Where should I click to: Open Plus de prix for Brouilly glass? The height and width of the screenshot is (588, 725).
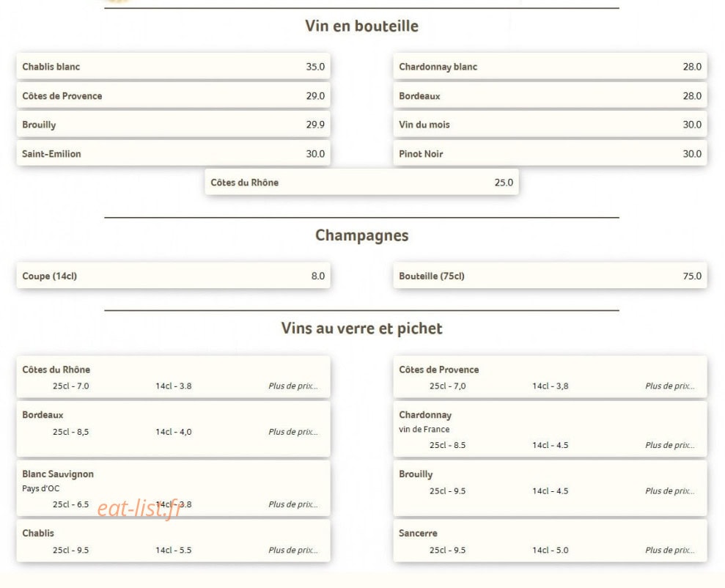(x=670, y=491)
